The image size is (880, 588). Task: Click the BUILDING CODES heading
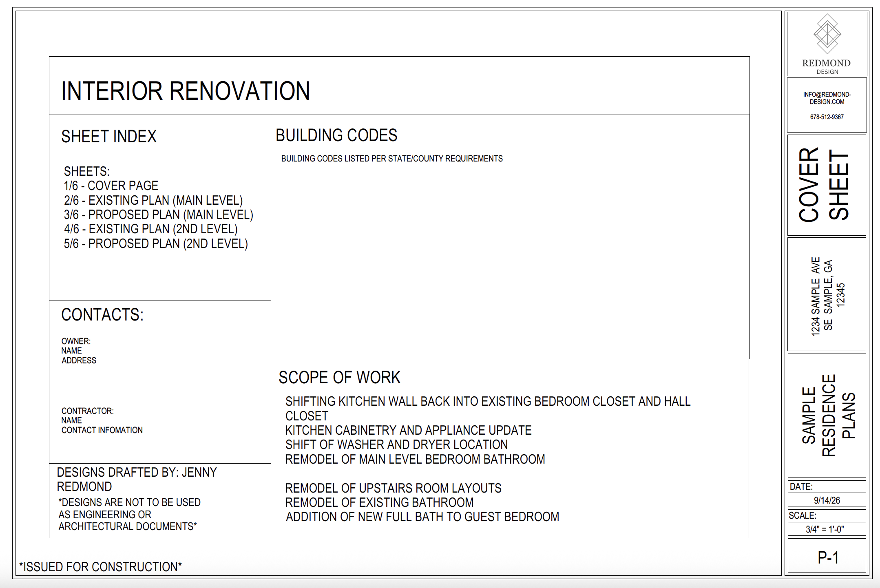click(x=336, y=135)
